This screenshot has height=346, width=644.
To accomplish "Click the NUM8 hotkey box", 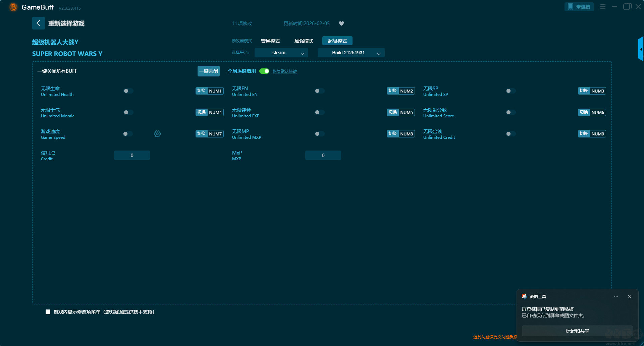I will (407, 134).
